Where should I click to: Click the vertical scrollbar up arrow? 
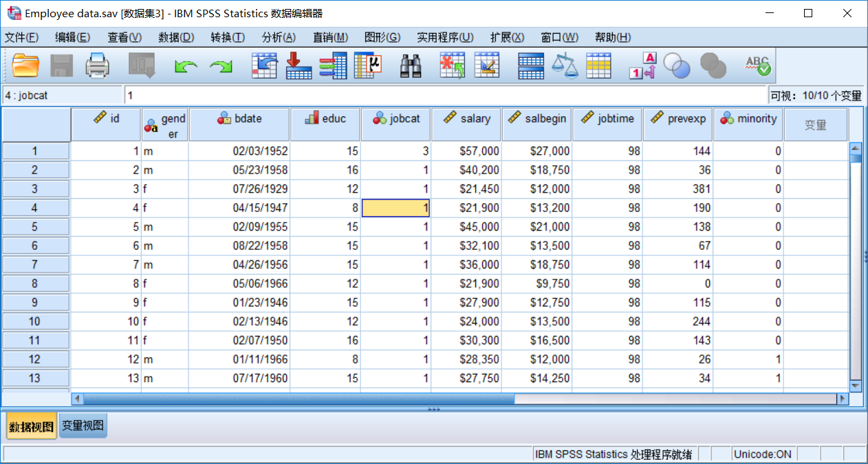coord(856,147)
